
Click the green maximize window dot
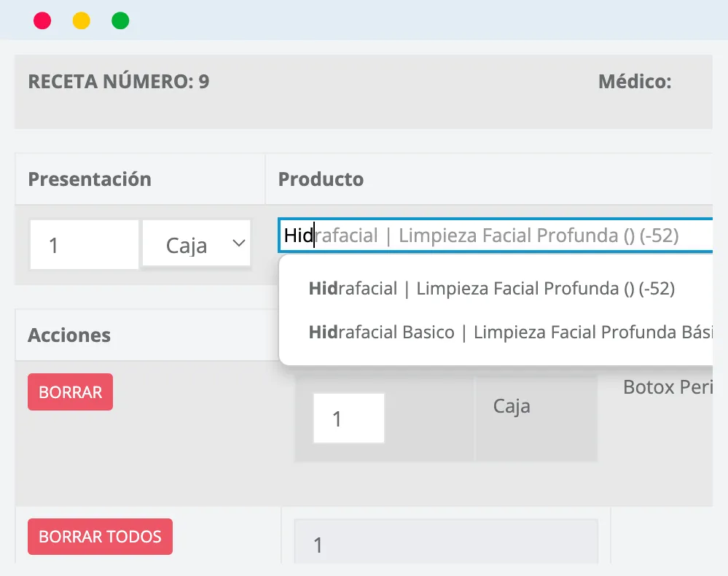point(120,21)
